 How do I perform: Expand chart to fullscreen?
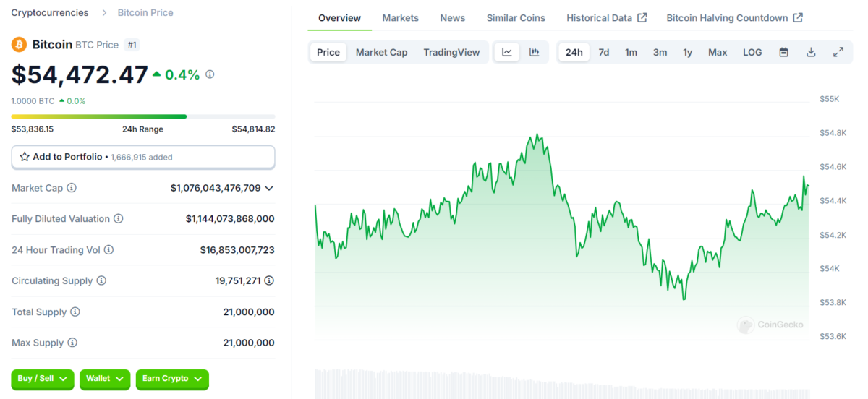(838, 52)
